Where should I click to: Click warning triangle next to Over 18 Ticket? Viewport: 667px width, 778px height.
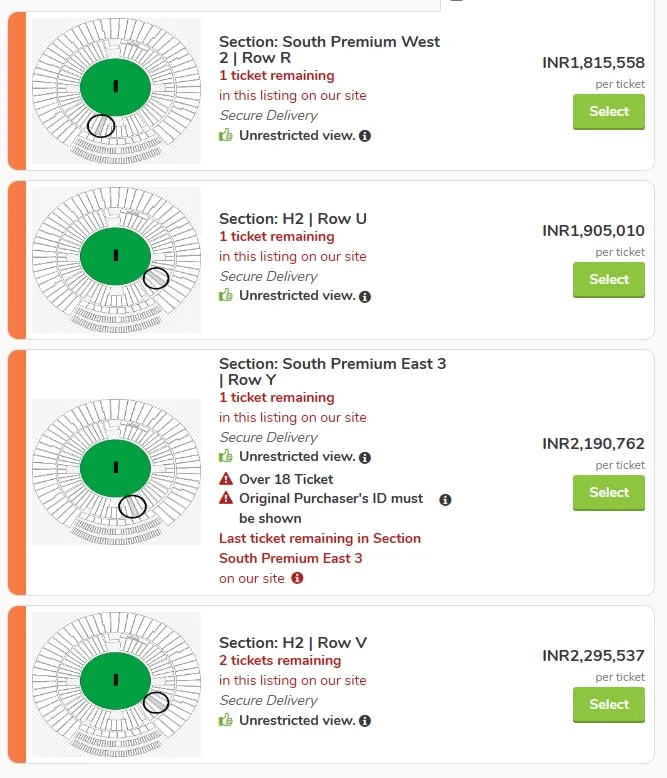[x=226, y=479]
